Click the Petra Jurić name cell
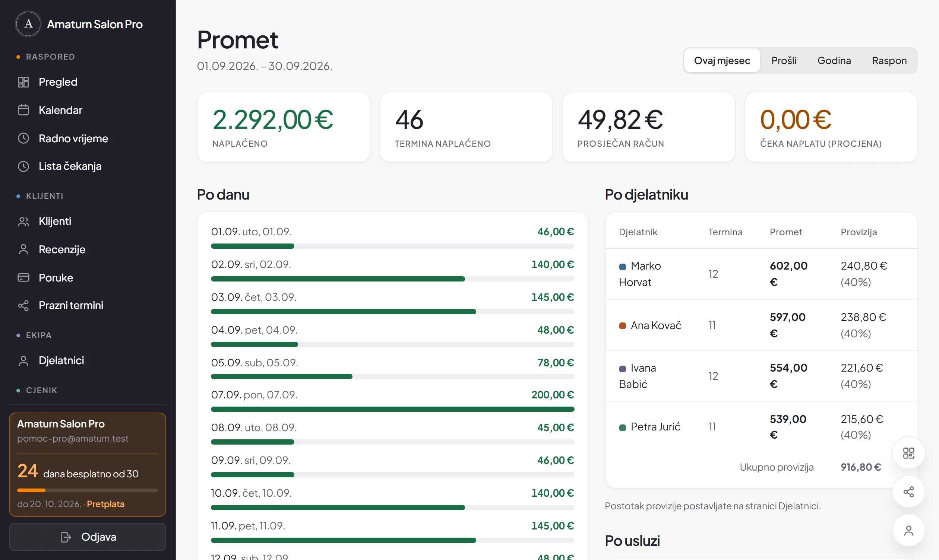Viewport: 939px width, 560px height. click(x=649, y=427)
